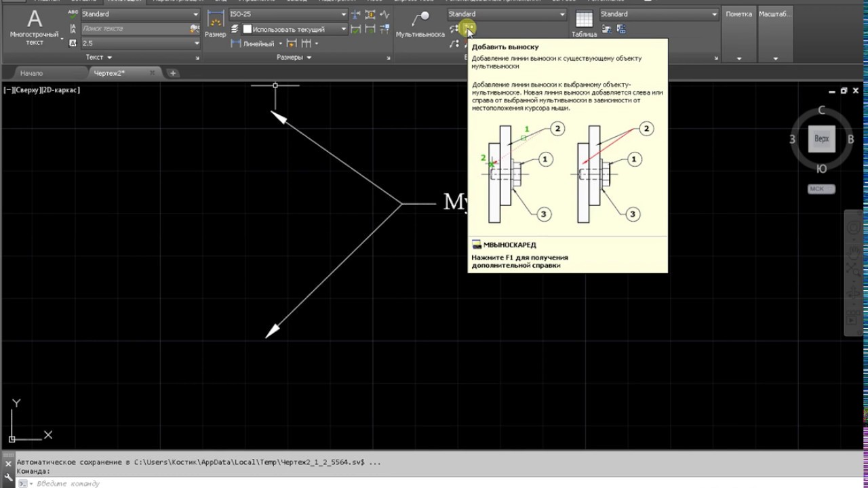Click the find text search icon
The image size is (868, 488).
point(195,28)
